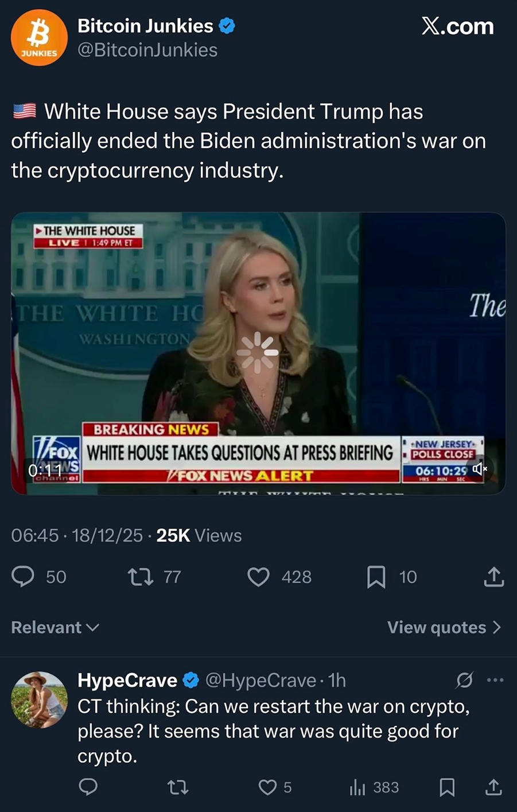Open View quotes chevron link
Image resolution: width=517 pixels, height=812 pixels.
point(444,627)
